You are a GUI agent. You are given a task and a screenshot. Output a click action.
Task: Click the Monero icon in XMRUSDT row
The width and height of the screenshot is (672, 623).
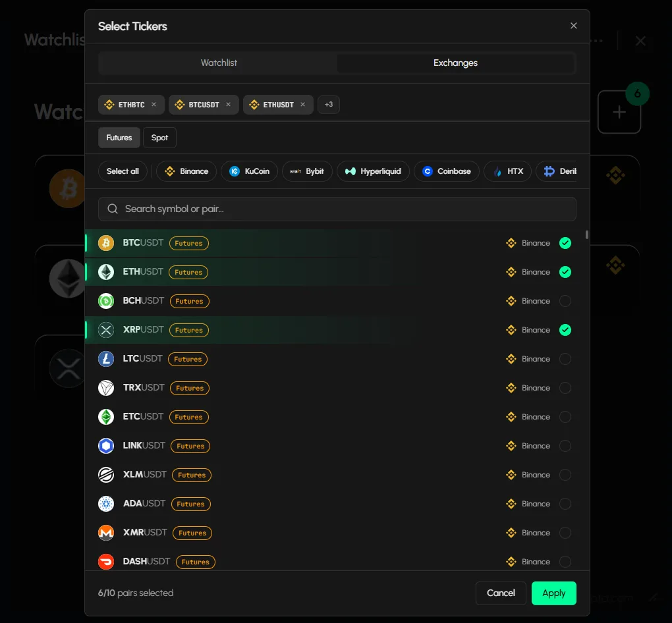coord(106,533)
